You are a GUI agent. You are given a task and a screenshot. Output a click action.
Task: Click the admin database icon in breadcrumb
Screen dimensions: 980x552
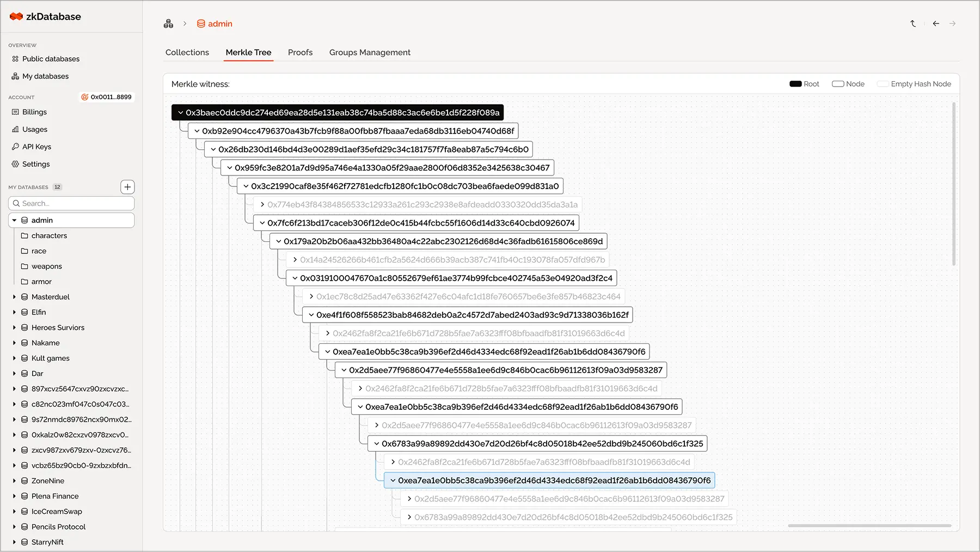point(201,23)
